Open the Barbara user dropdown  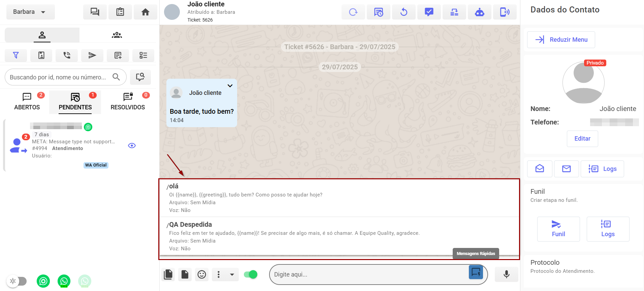(30, 12)
